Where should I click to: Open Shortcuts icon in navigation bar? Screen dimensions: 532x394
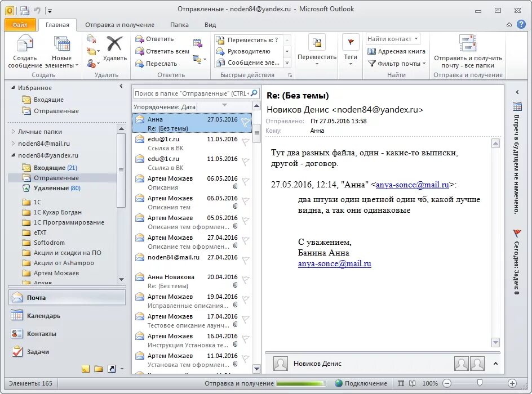click(111, 369)
